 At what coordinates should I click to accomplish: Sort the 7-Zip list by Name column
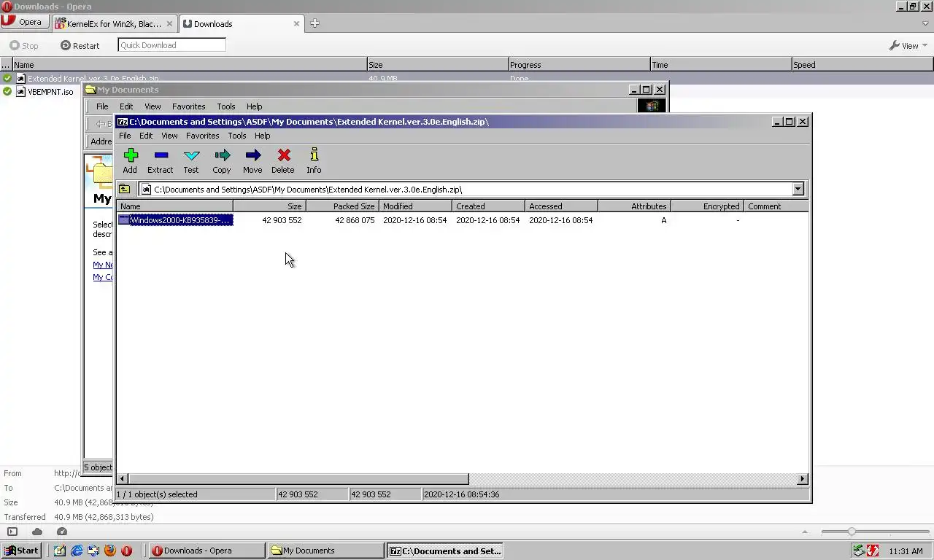pyautogui.click(x=174, y=206)
